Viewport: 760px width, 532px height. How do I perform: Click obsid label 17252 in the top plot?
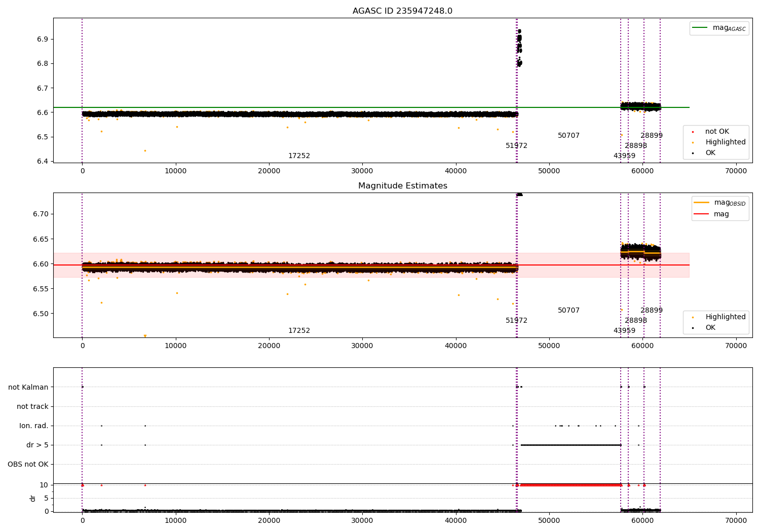[299, 156]
